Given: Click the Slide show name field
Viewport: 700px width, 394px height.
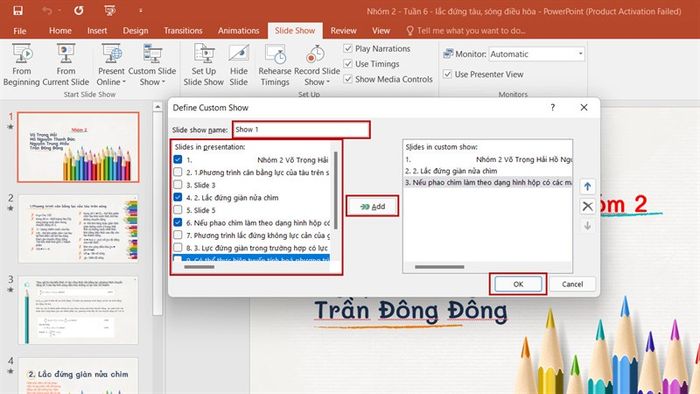Looking at the screenshot, I should [301, 129].
